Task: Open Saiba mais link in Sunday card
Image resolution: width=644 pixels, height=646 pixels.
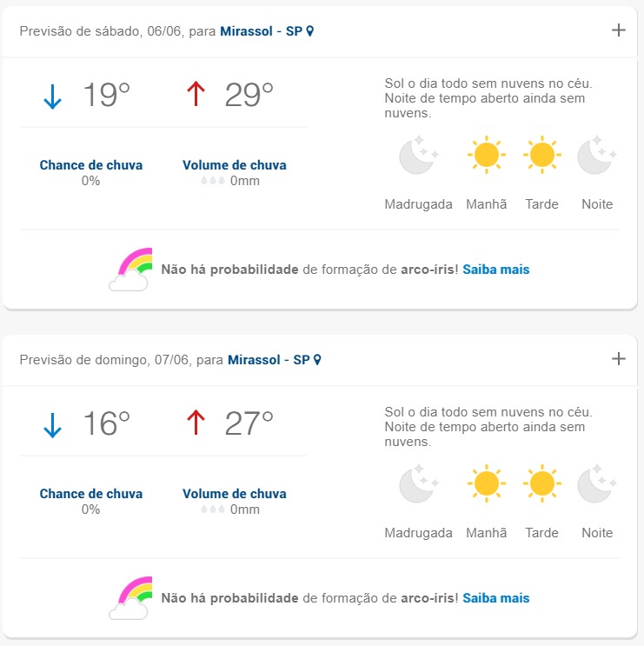Action: (495, 598)
